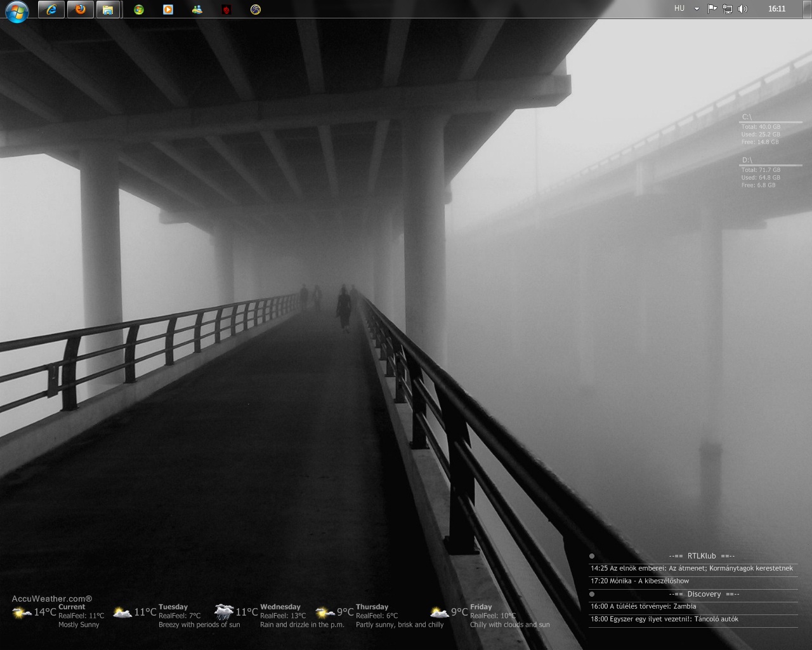
Task: Click the dot beside RTLKlub header
Action: (592, 556)
